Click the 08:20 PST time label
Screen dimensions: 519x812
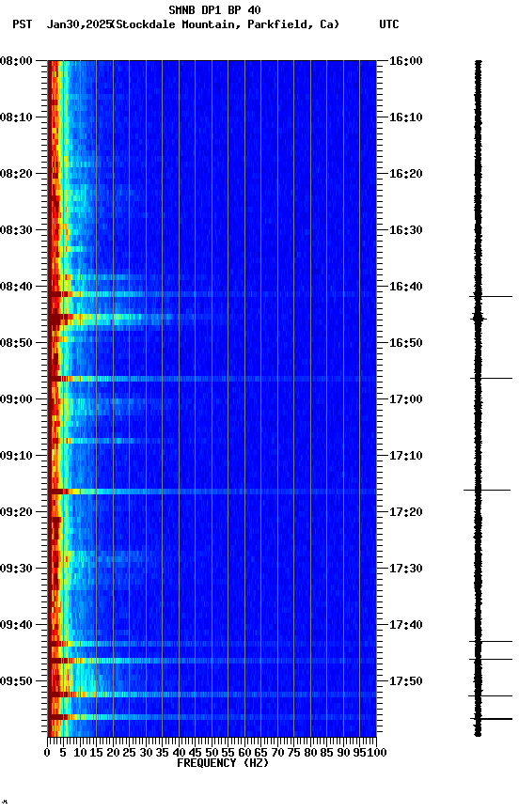coord(16,174)
